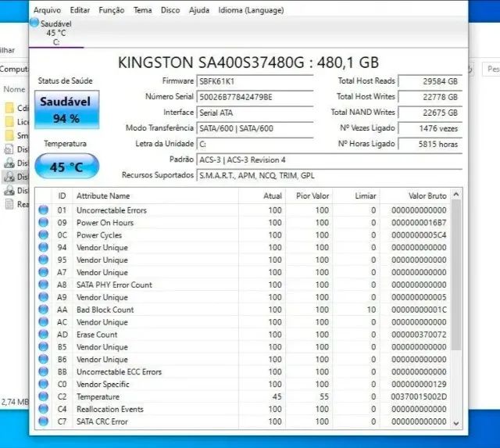Click Total Host Writes value 22778 GB
500x448 pixels.
click(x=430, y=97)
